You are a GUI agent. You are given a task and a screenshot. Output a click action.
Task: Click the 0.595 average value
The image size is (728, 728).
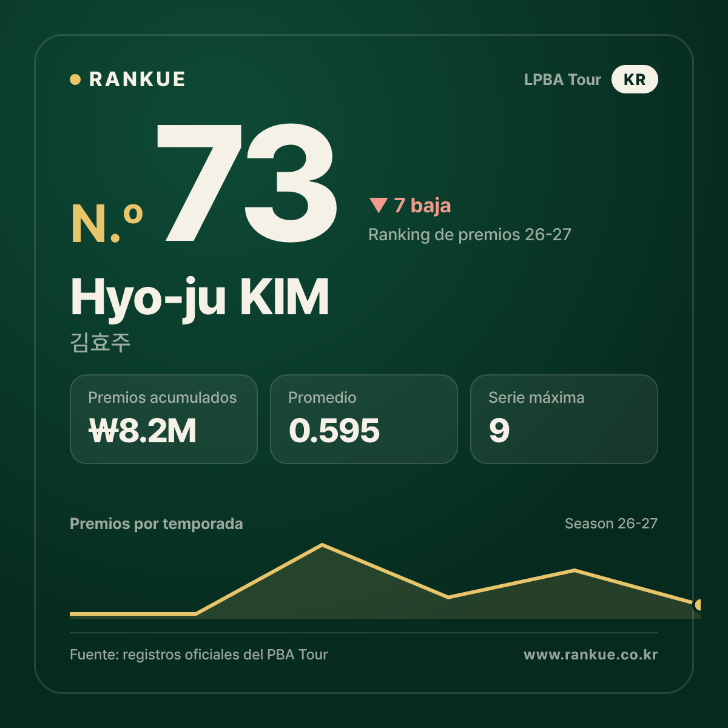click(x=334, y=431)
